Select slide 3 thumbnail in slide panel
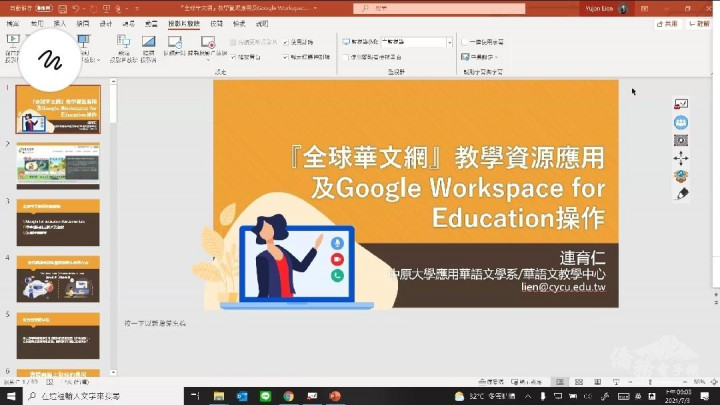Screen dimensions: 720x405 (58, 223)
